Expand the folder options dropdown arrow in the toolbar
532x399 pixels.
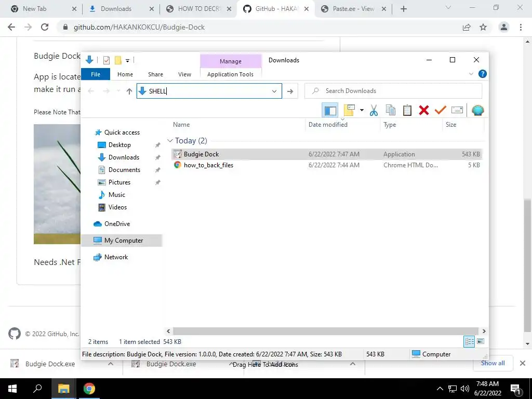(x=362, y=110)
